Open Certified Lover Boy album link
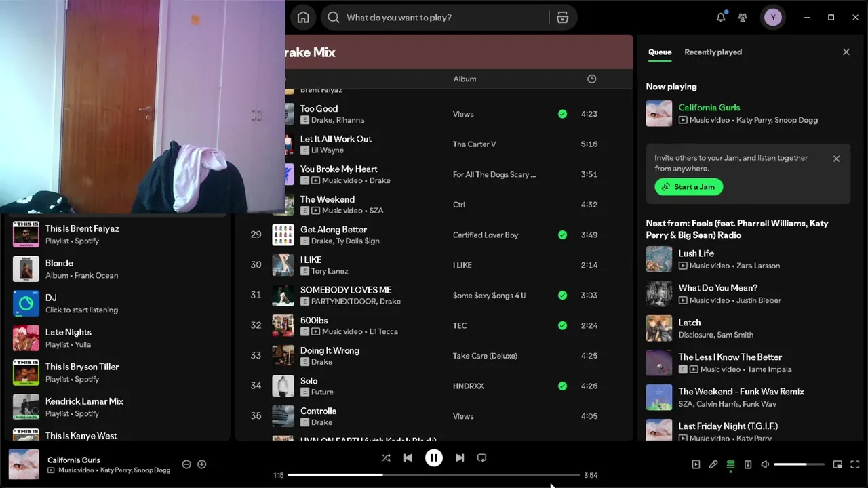The height and width of the screenshot is (488, 868). coord(486,235)
